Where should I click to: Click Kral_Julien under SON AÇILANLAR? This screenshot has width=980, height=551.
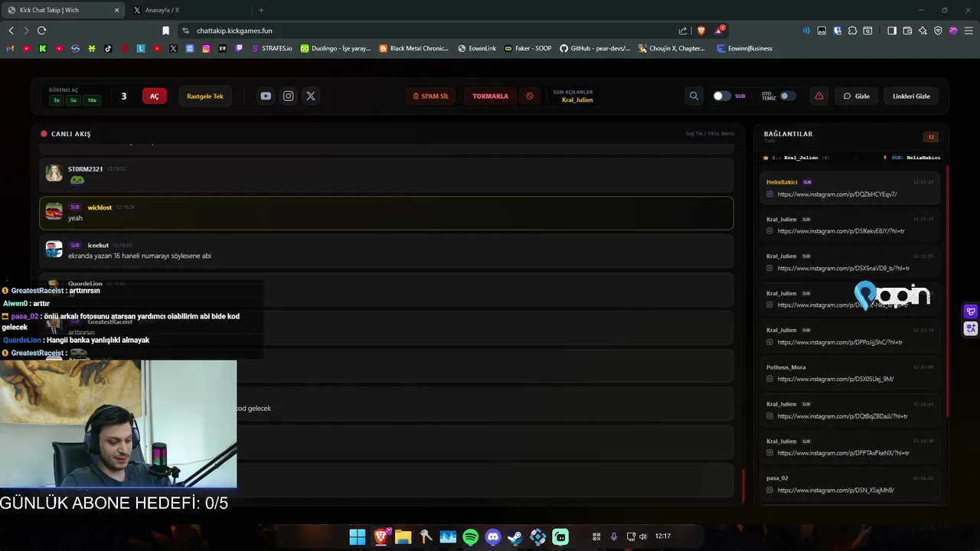point(577,100)
